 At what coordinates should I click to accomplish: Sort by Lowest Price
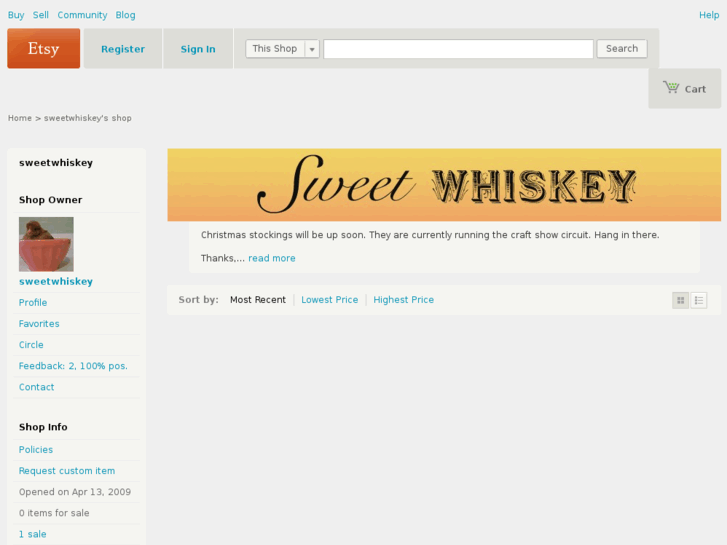point(330,300)
